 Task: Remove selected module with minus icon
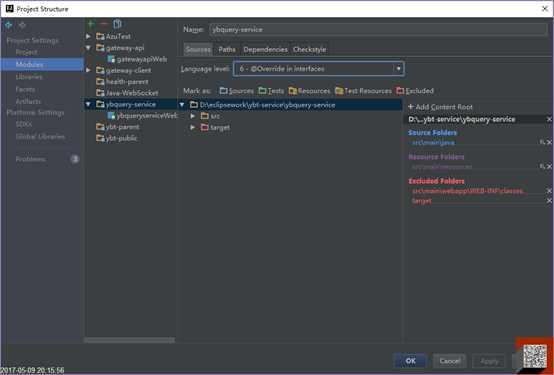[104, 24]
